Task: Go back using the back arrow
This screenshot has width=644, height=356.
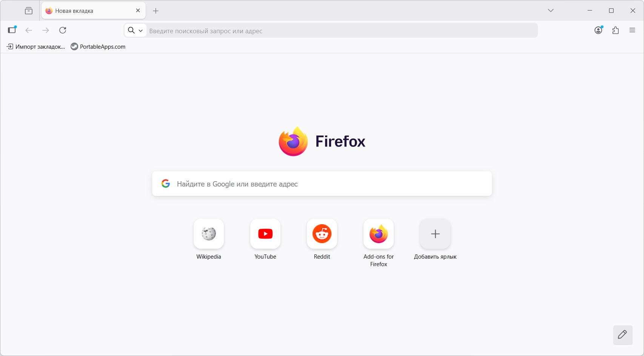Action: pyautogui.click(x=29, y=30)
